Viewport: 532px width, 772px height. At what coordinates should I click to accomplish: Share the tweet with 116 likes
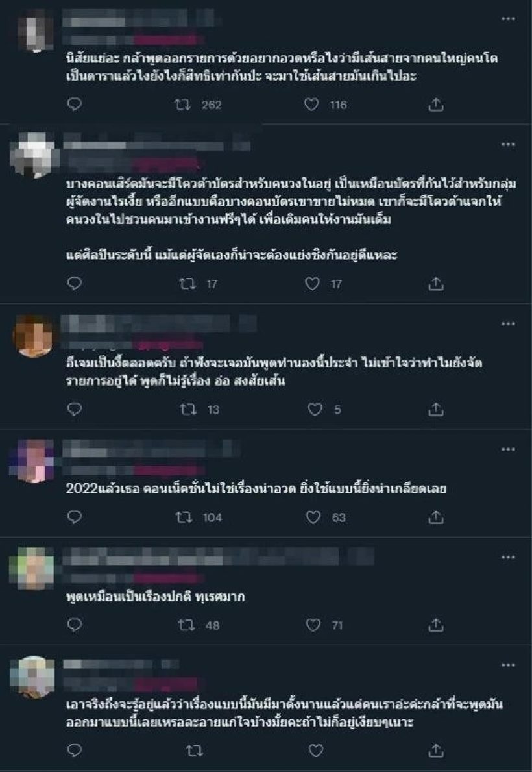[x=436, y=105]
